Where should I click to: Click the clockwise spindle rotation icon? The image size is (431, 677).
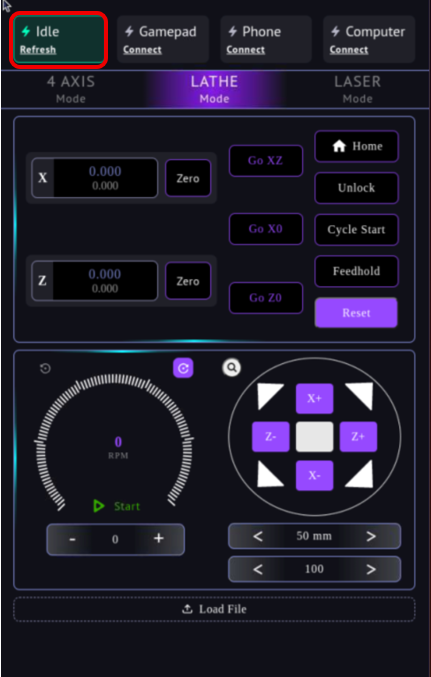(x=183, y=368)
